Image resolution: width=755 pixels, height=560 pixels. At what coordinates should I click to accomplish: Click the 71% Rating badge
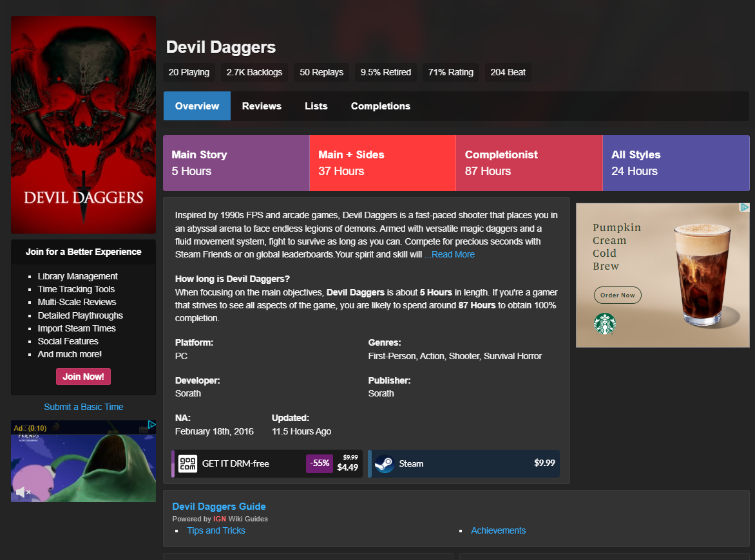coord(451,72)
